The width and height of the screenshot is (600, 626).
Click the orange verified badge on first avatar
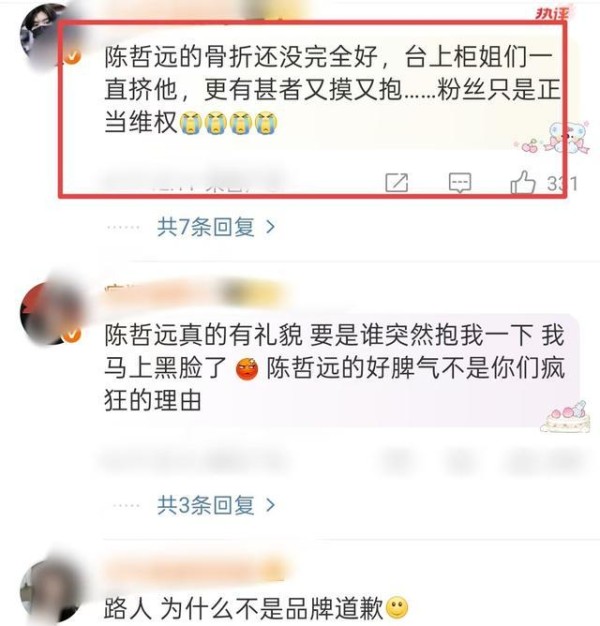pos(72,56)
